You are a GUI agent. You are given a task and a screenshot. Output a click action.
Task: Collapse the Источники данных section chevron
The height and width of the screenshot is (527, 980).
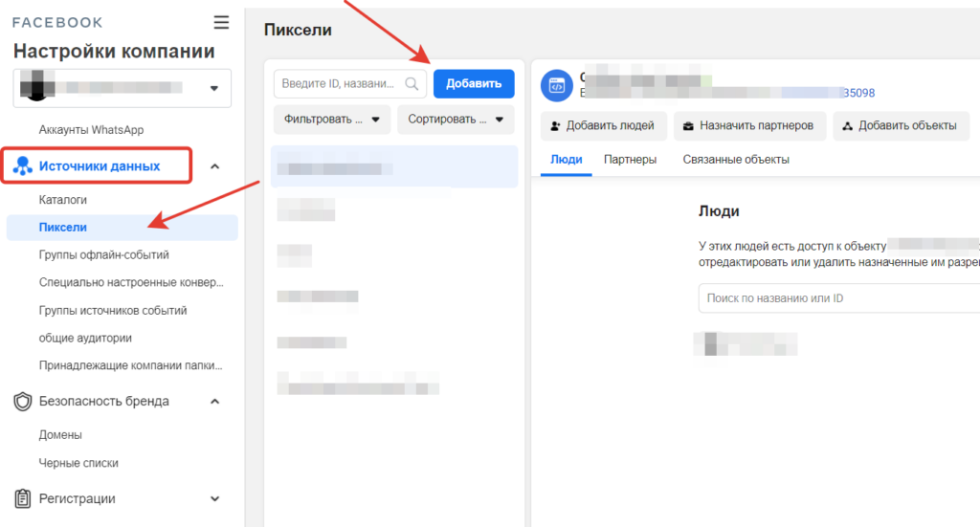click(214, 166)
